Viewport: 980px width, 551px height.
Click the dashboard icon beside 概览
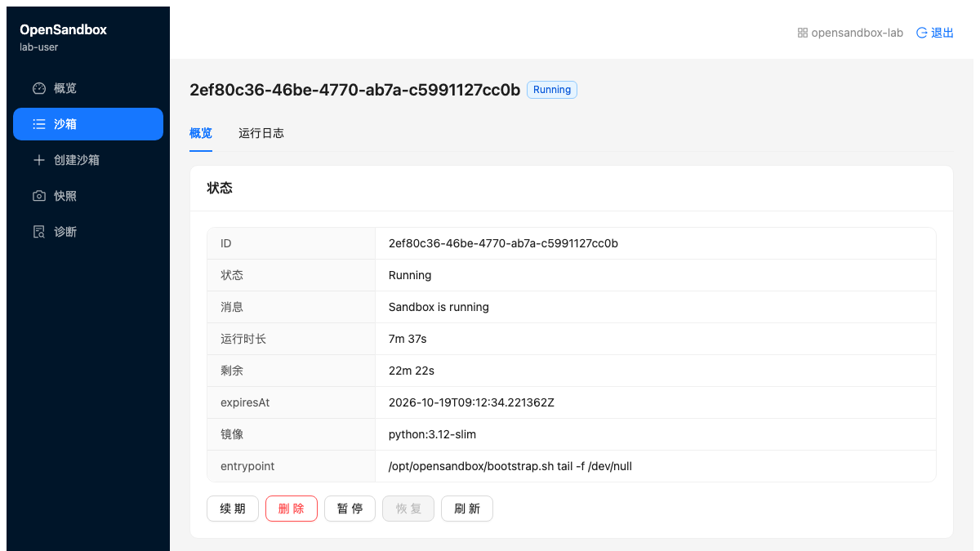pos(39,88)
